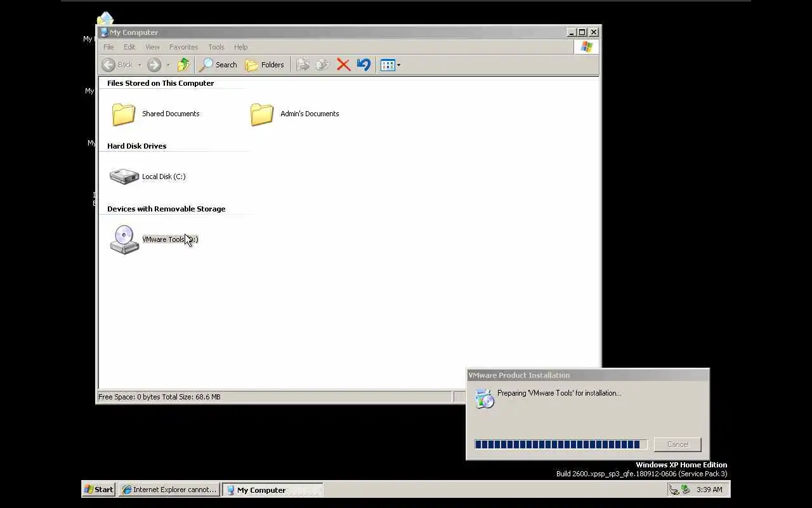Image resolution: width=812 pixels, height=508 pixels.
Task: Open the Help menu
Action: click(x=240, y=47)
